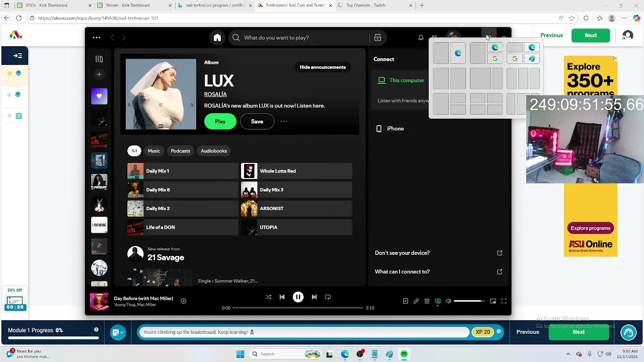
Task: Open more options for LUX album
Action: point(284,121)
